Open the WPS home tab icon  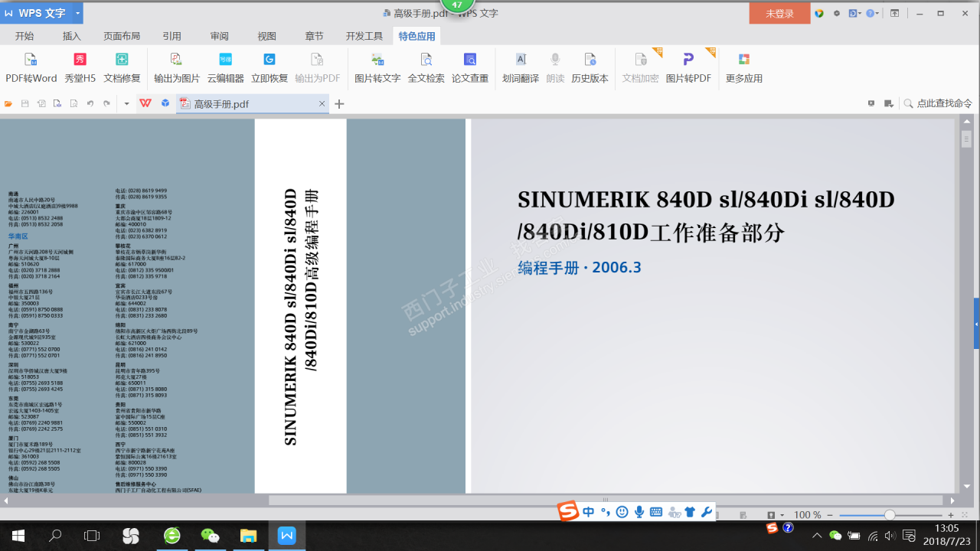(145, 103)
